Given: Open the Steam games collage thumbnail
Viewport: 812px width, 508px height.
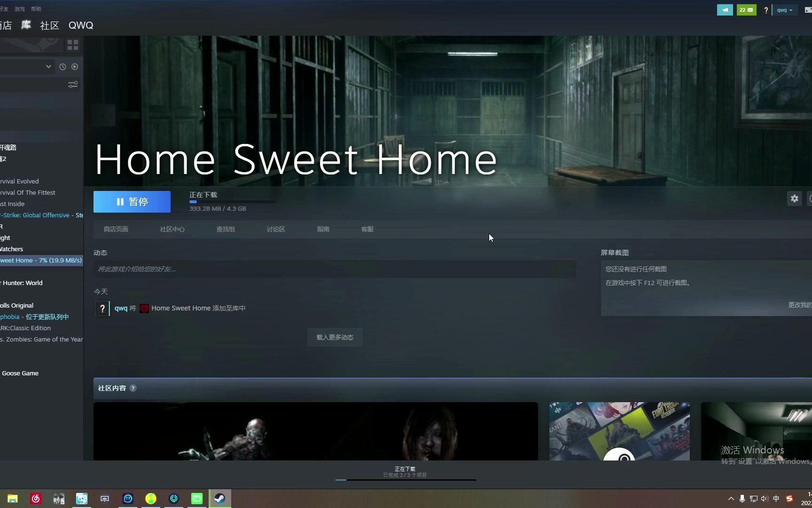Looking at the screenshot, I should (x=619, y=431).
